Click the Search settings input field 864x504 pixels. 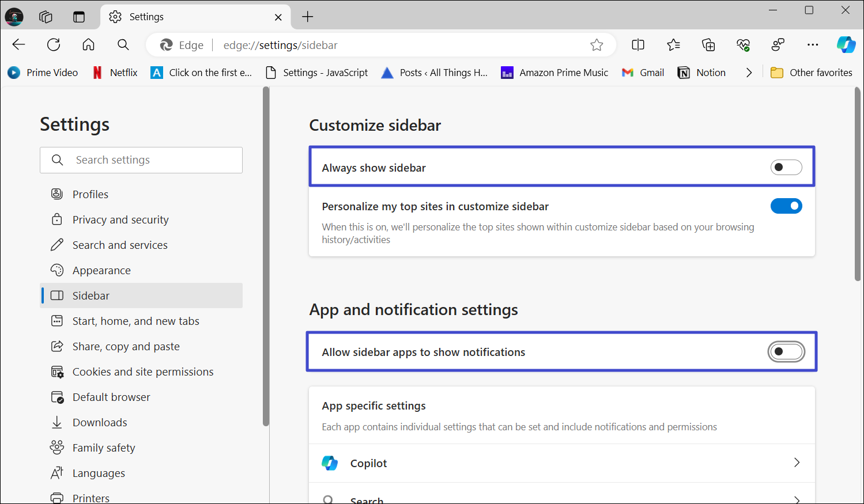point(150,160)
